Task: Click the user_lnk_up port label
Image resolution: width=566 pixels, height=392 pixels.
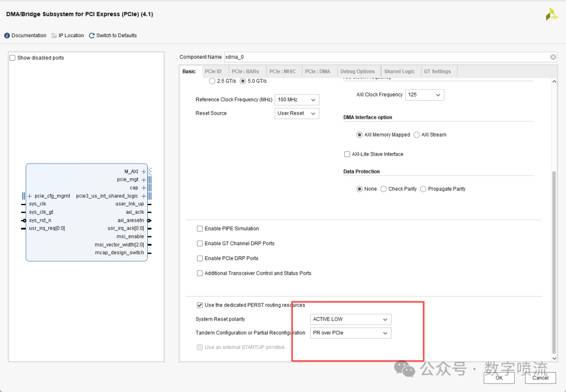Action: (x=129, y=204)
